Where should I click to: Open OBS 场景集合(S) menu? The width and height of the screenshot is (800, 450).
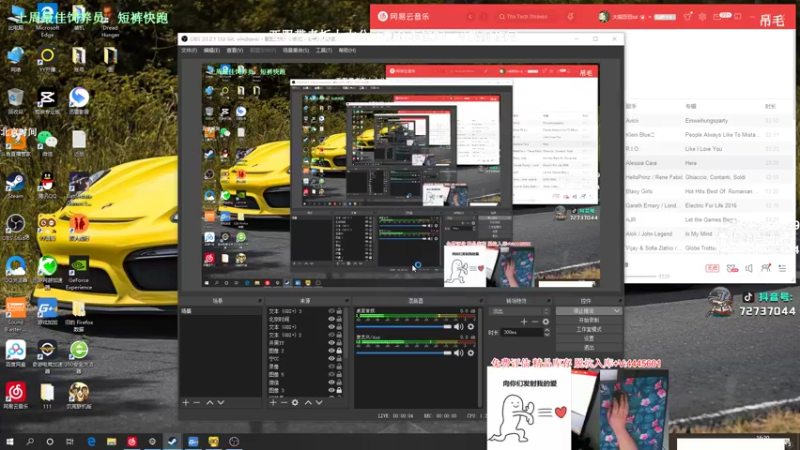point(296,51)
